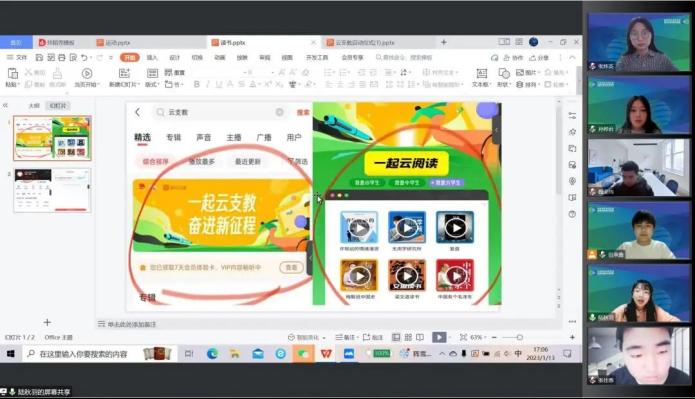
Task: Open the Insert ribbon tab
Action: pyautogui.click(x=152, y=57)
